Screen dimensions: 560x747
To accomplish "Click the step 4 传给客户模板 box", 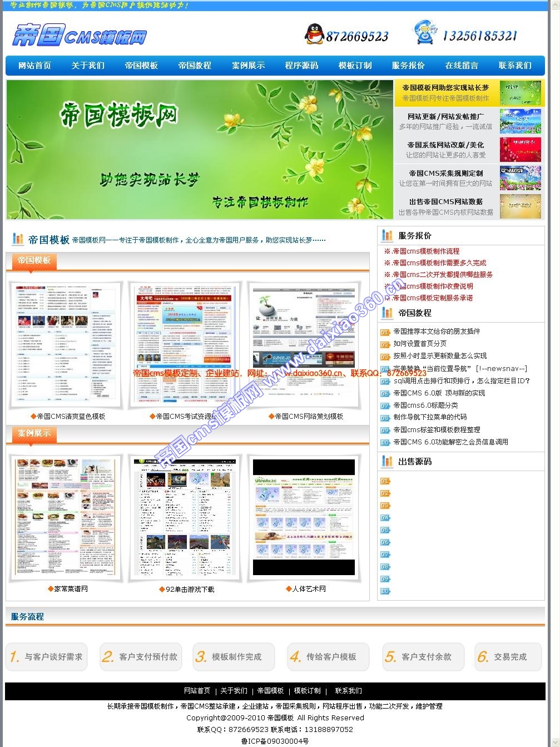I will coord(329,657).
